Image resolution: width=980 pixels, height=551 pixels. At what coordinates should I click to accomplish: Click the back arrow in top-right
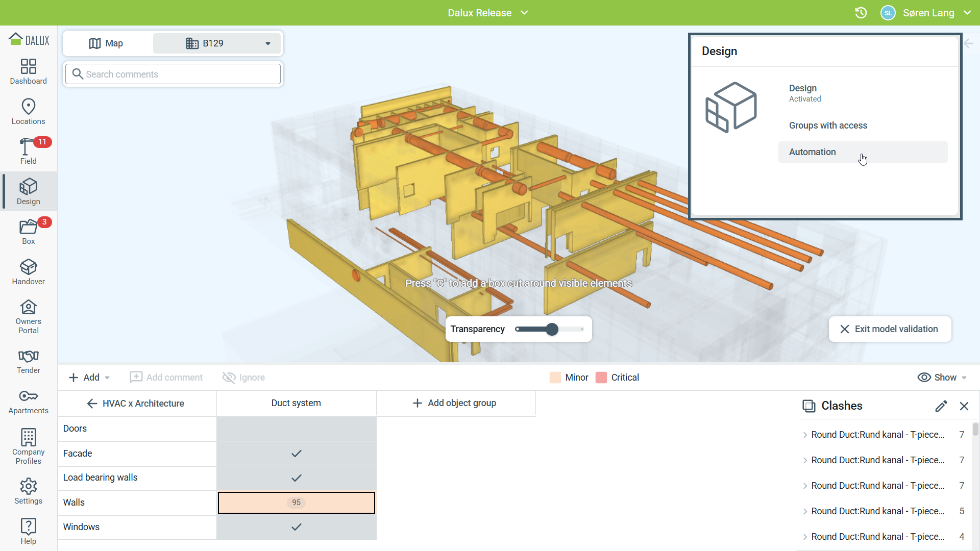pyautogui.click(x=969, y=43)
